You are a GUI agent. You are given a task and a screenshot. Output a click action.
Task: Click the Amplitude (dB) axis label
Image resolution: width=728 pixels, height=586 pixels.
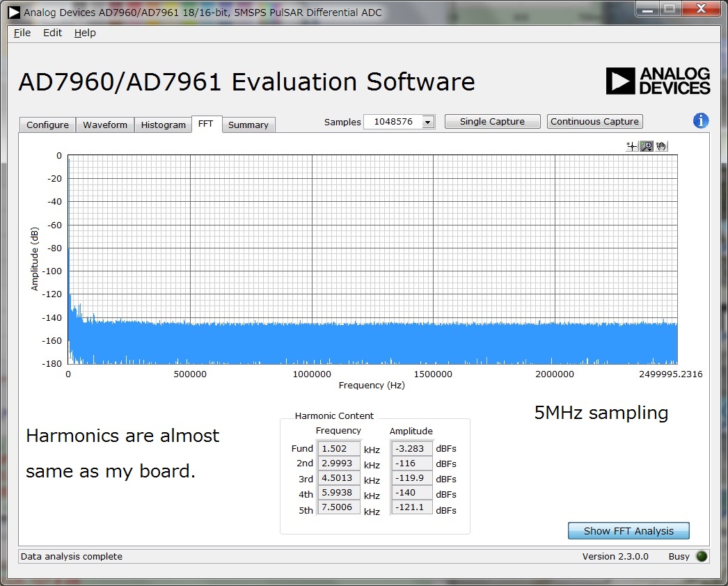tap(34, 259)
